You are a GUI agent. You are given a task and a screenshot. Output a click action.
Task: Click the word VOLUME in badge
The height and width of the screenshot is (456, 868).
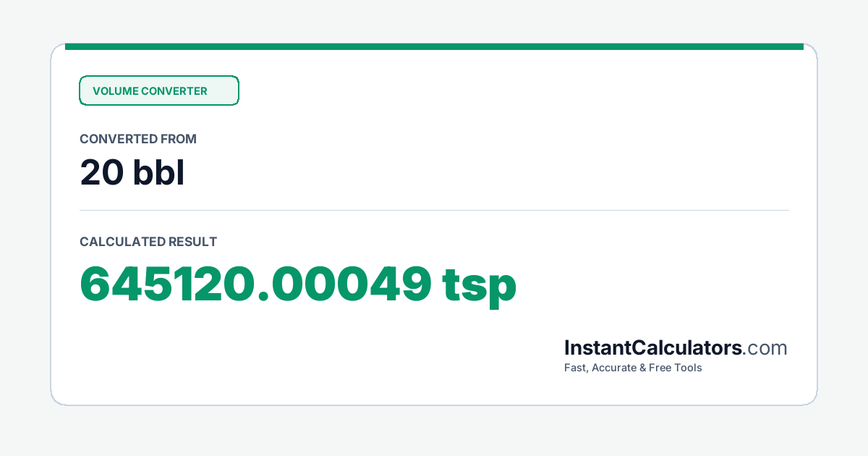click(x=115, y=91)
